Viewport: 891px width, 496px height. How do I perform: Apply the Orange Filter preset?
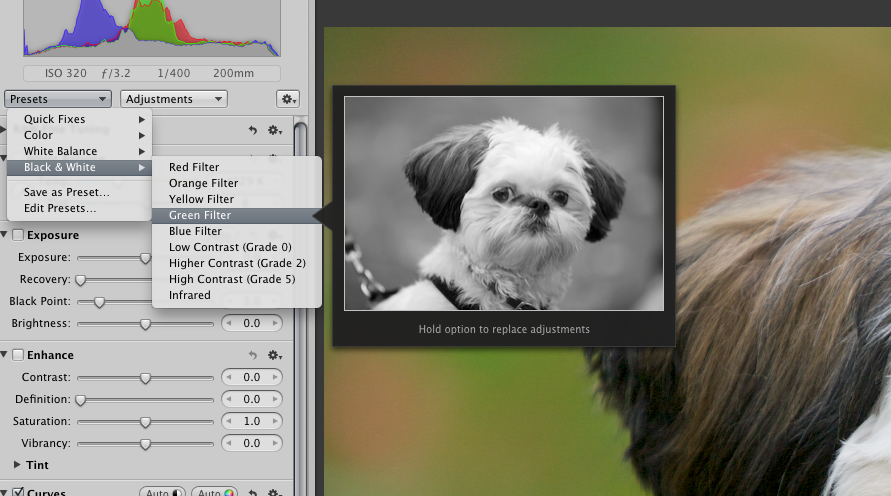(x=236, y=183)
